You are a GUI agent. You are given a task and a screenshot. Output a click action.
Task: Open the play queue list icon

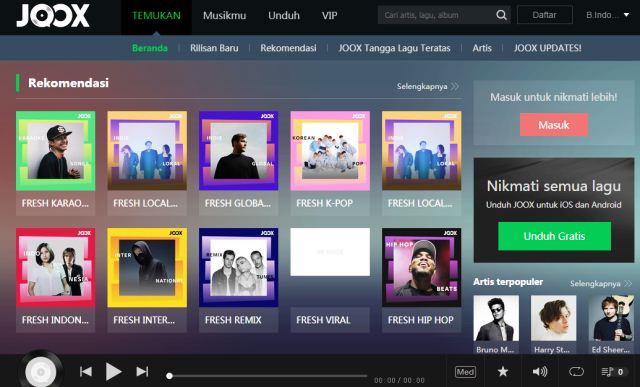607,371
